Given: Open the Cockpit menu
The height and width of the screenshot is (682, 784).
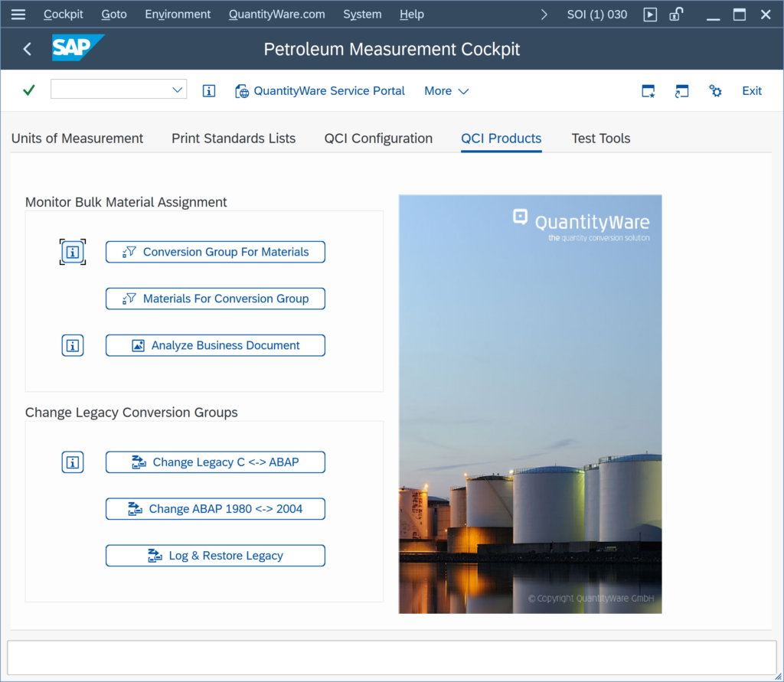Looking at the screenshot, I should (x=63, y=15).
